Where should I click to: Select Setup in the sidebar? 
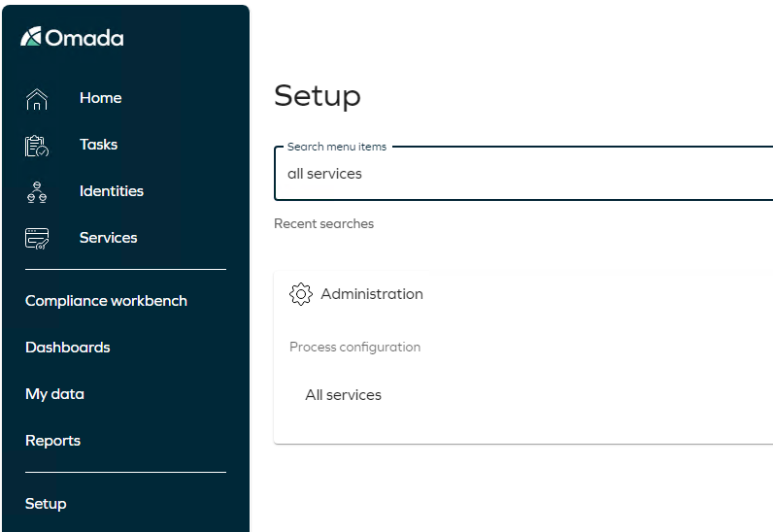coord(46,504)
